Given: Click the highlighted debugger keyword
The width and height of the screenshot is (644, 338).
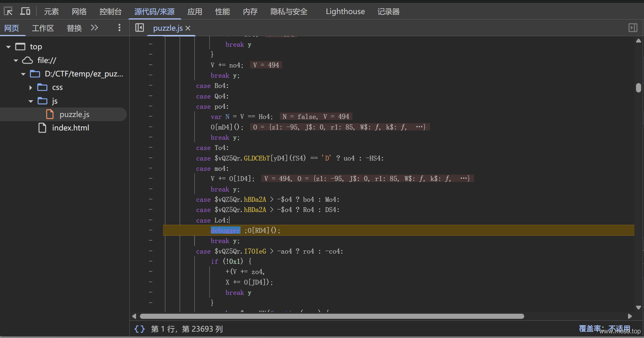Looking at the screenshot, I should tap(226, 230).
